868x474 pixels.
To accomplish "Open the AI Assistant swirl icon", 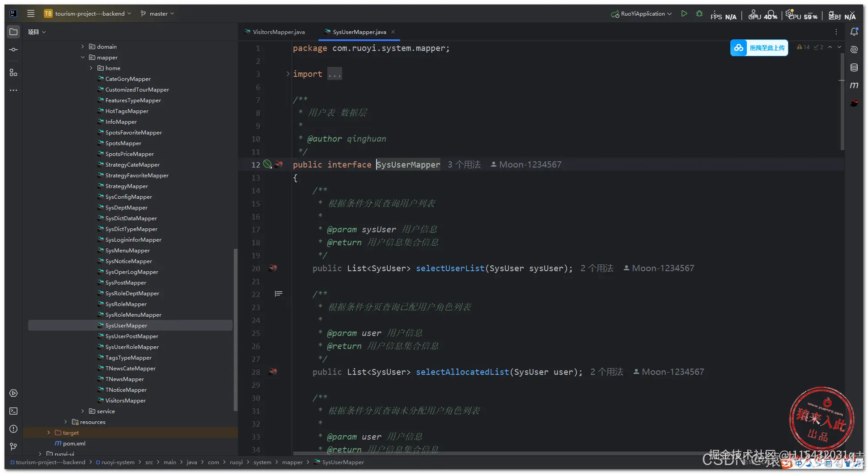I will pos(854,50).
